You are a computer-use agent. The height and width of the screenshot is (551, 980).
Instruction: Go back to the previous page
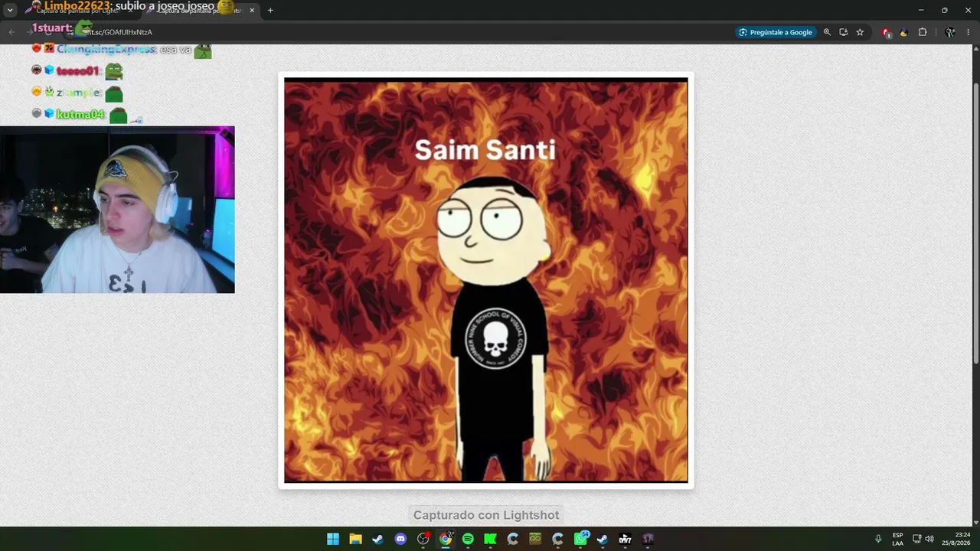click(x=11, y=32)
